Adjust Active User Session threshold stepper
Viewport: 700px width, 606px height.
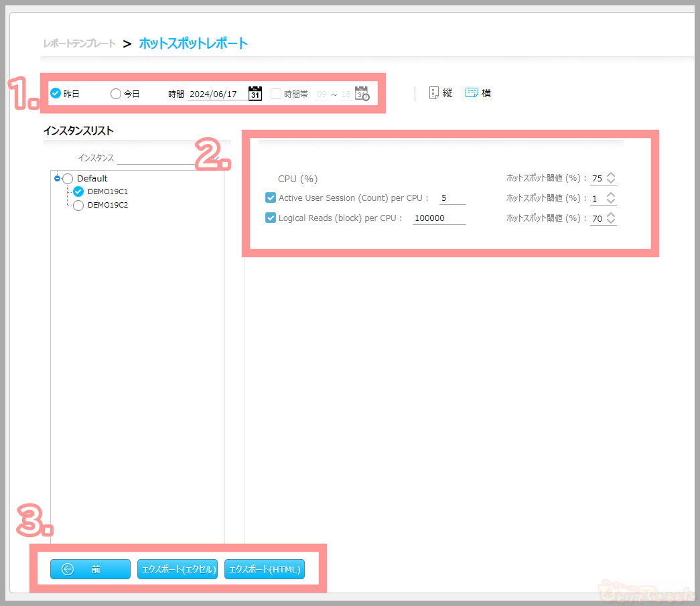(611, 198)
